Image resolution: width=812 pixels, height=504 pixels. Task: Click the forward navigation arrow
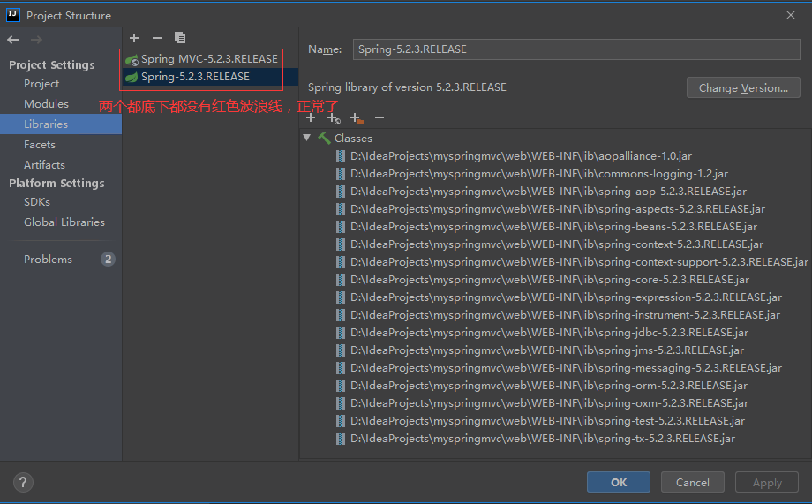point(36,40)
